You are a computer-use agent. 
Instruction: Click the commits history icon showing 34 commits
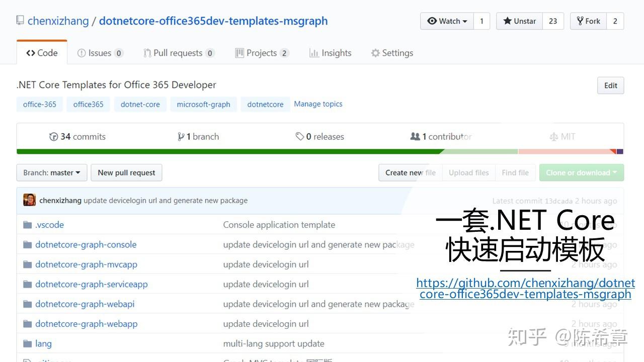(x=54, y=136)
